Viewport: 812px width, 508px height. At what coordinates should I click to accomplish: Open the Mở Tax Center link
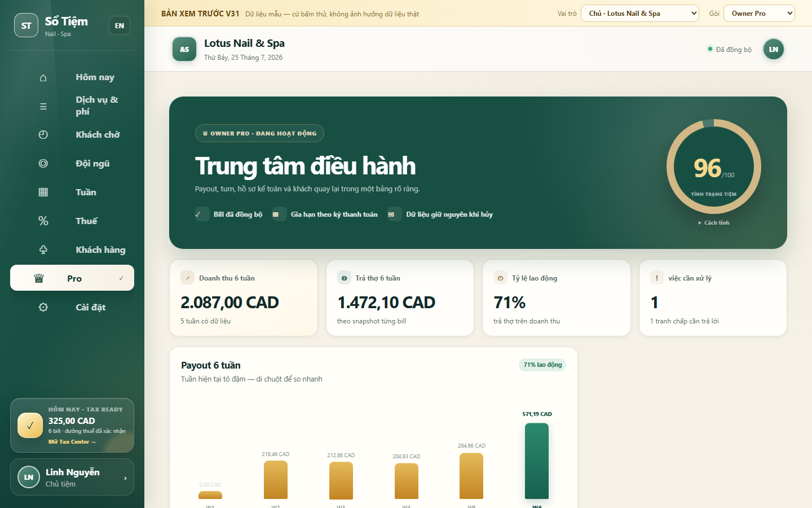tap(72, 442)
